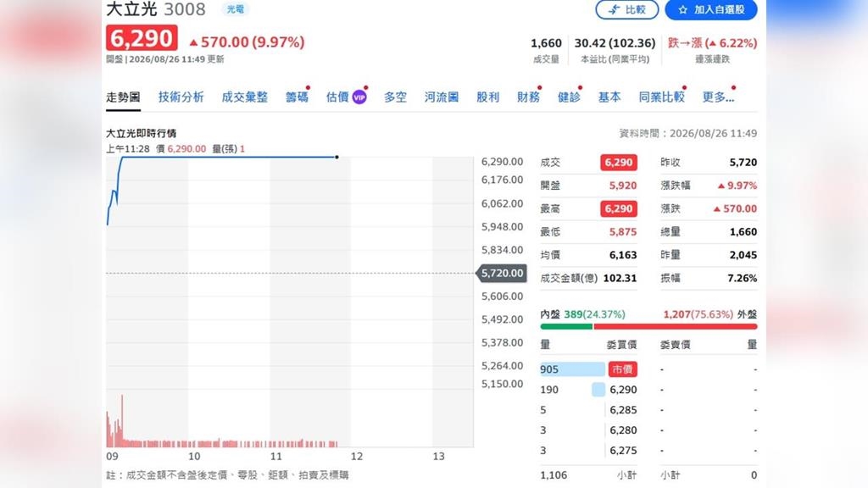Image resolution: width=868 pixels, height=488 pixels.
Task: Click the 6,176.00 y-axis label
Action: (x=502, y=180)
